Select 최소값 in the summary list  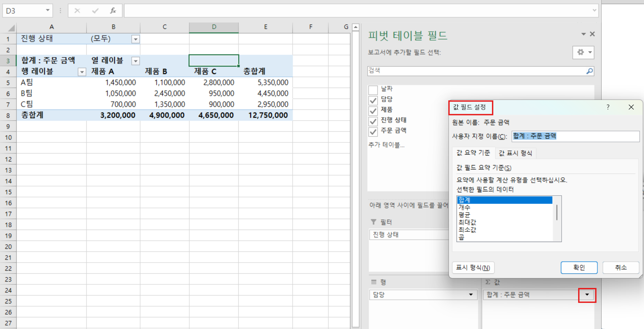[x=504, y=229]
